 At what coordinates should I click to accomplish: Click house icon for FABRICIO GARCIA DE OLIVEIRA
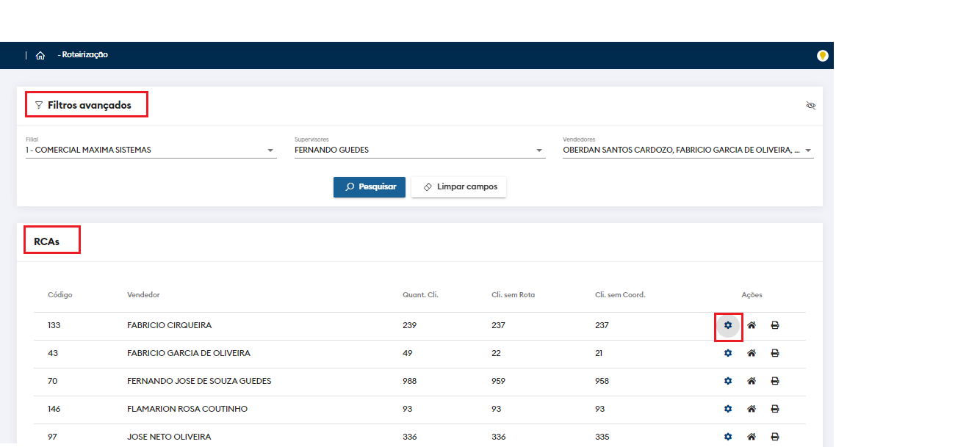(x=752, y=353)
